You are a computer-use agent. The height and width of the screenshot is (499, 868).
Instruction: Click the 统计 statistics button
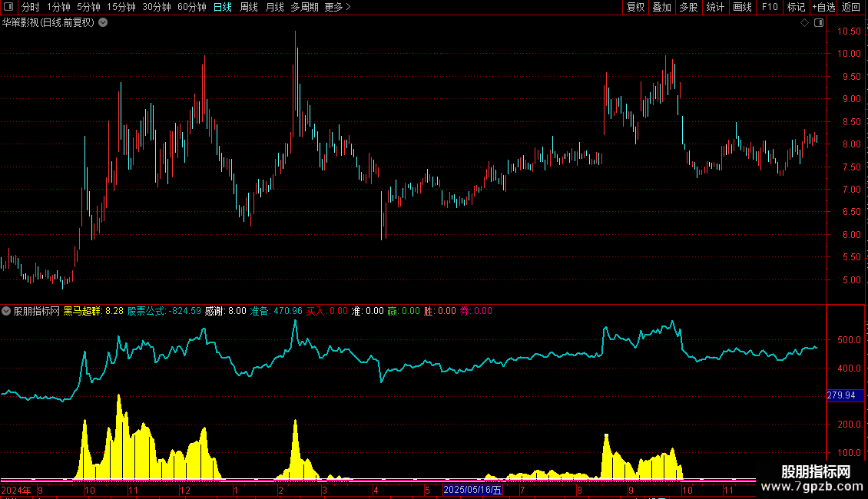[715, 7]
